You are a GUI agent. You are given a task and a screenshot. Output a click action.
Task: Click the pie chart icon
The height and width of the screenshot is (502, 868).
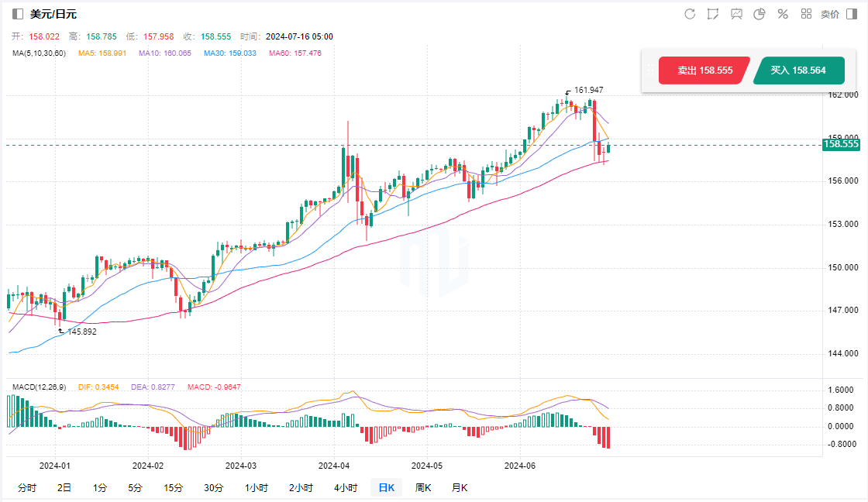coord(759,14)
